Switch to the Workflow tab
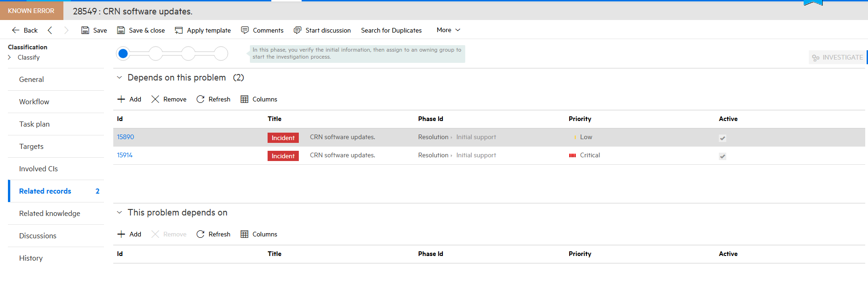The width and height of the screenshot is (868, 296). pyautogui.click(x=34, y=101)
